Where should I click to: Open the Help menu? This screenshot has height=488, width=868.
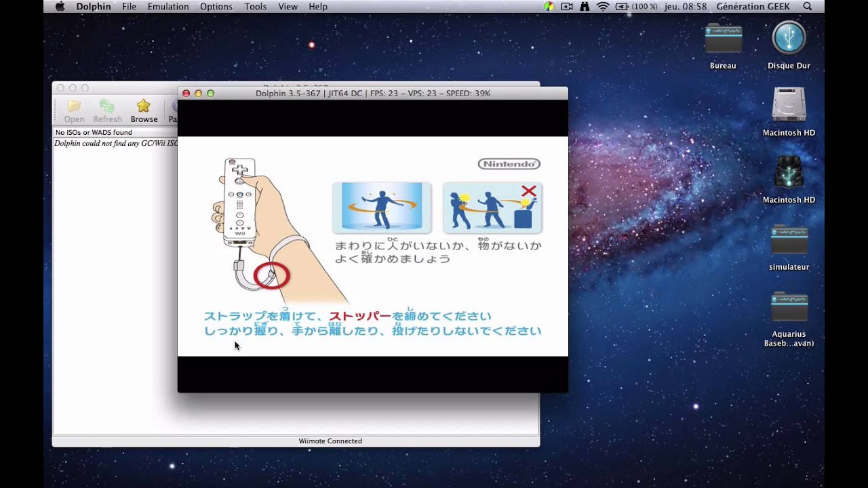[x=318, y=6]
